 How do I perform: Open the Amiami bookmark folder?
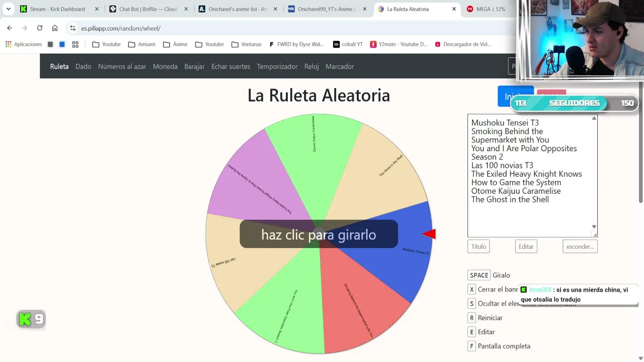pos(141,44)
